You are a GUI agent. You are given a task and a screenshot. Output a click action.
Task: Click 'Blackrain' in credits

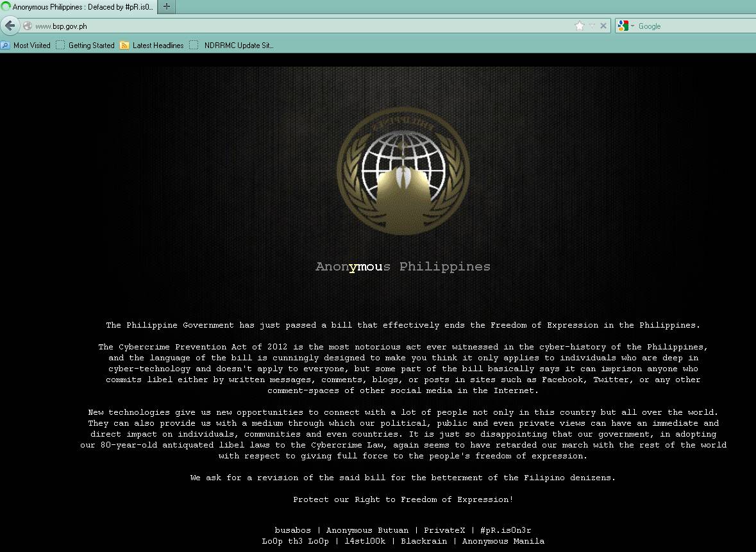[424, 541]
